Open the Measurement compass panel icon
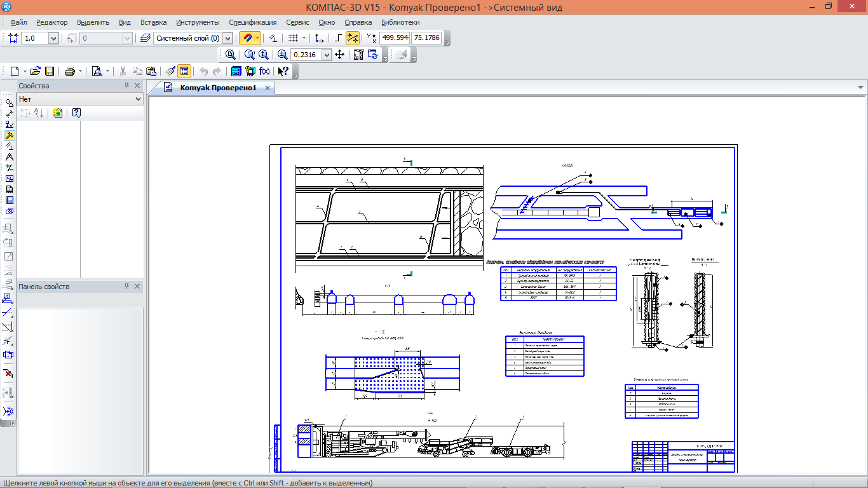The height and width of the screenshot is (488, 868). tap(10, 157)
